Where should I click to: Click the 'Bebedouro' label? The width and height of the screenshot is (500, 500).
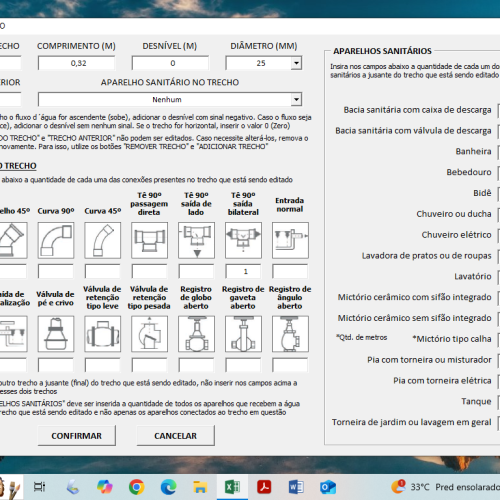469,172
